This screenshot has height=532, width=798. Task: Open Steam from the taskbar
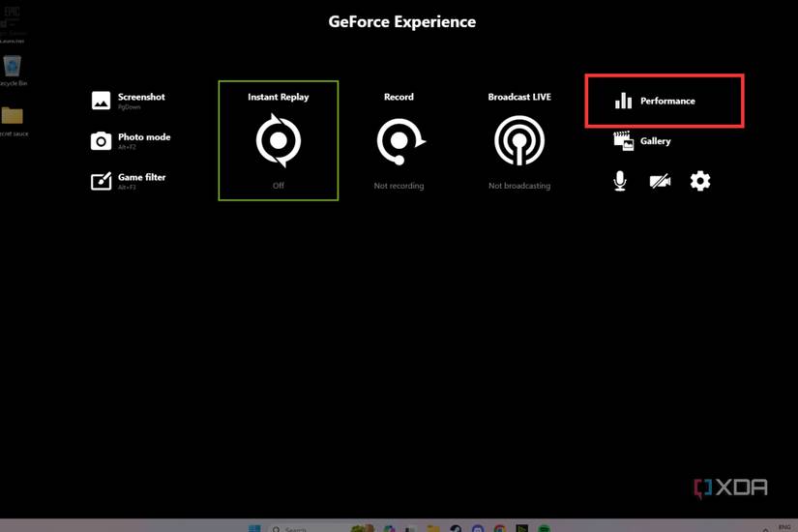click(456, 529)
